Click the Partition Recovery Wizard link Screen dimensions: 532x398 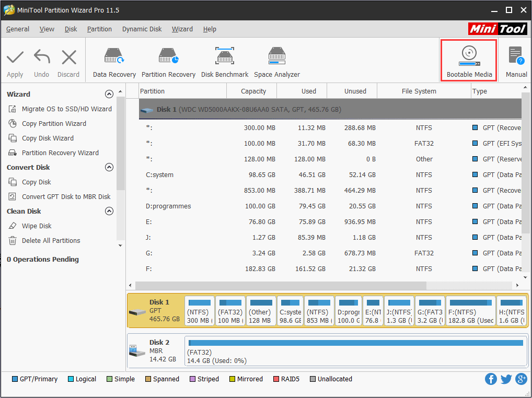[x=61, y=153]
